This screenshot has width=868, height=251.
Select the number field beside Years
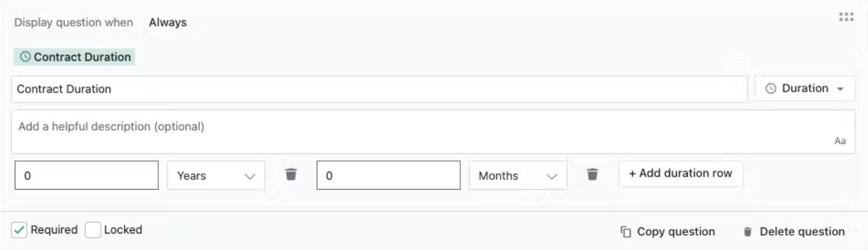point(87,175)
